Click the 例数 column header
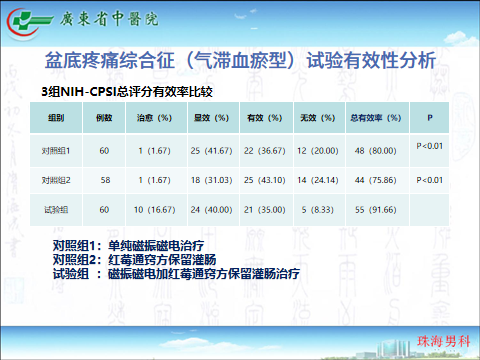 click(x=104, y=118)
